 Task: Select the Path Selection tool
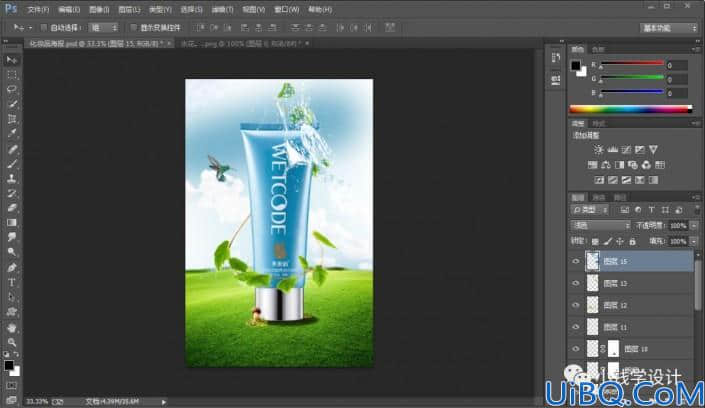click(x=12, y=297)
